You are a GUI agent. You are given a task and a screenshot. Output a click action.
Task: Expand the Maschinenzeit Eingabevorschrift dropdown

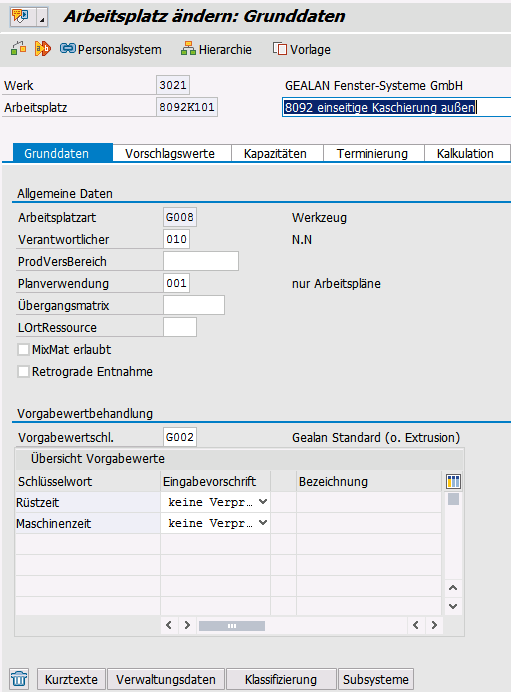(x=263, y=523)
